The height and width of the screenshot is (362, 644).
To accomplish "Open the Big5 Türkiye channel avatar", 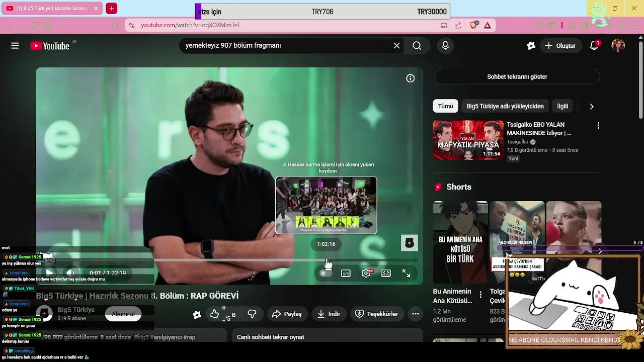I will click(x=44, y=314).
